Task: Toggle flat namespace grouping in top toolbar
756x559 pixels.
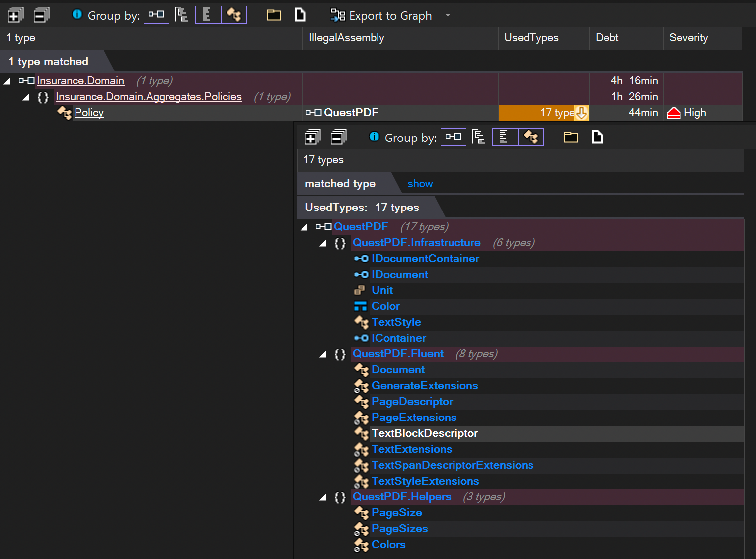Action: point(208,15)
